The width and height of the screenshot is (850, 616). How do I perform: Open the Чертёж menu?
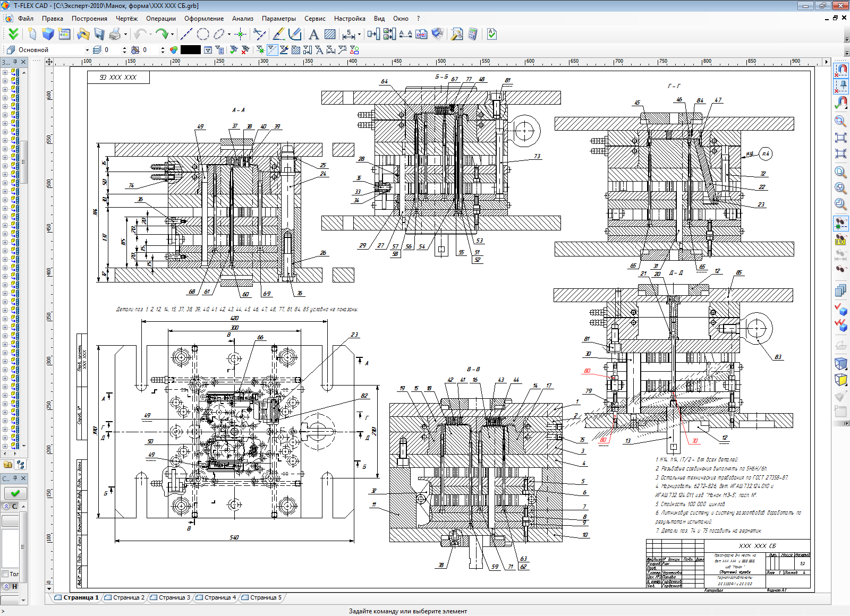126,18
